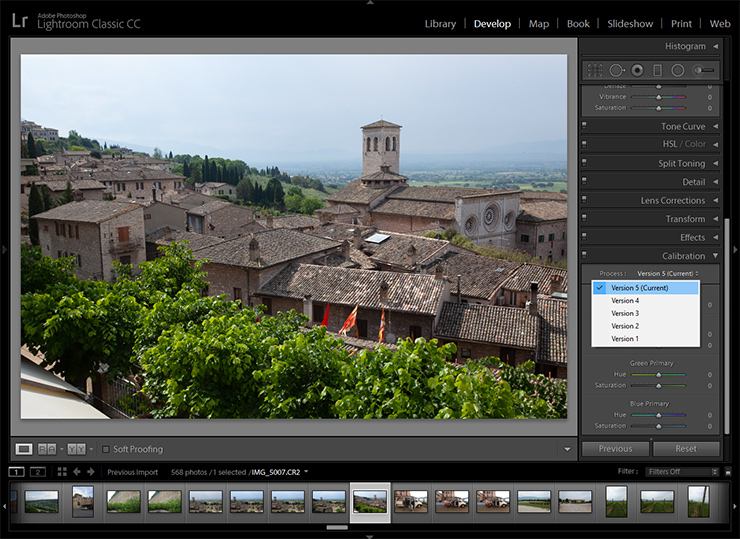The width and height of the screenshot is (740, 539).
Task: Collapse the Calibration panel
Action: coord(715,256)
